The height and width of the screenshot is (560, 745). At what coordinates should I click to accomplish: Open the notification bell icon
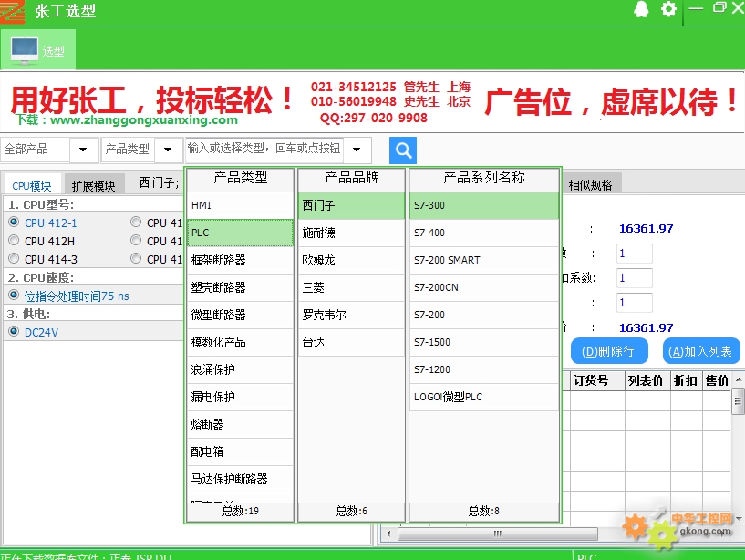point(641,9)
